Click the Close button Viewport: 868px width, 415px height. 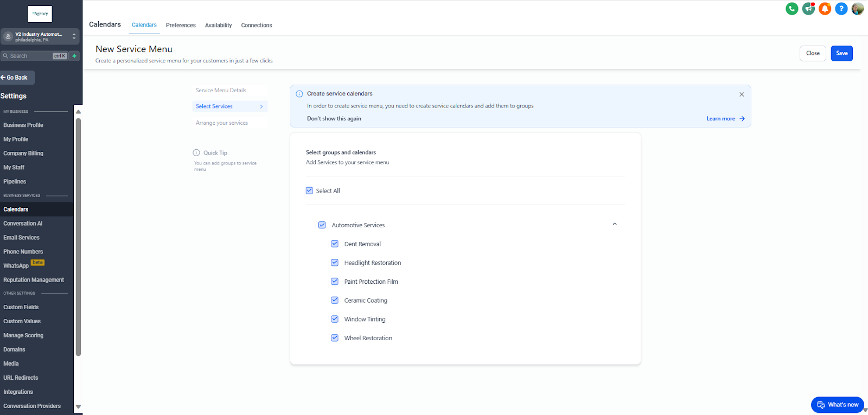coord(813,53)
